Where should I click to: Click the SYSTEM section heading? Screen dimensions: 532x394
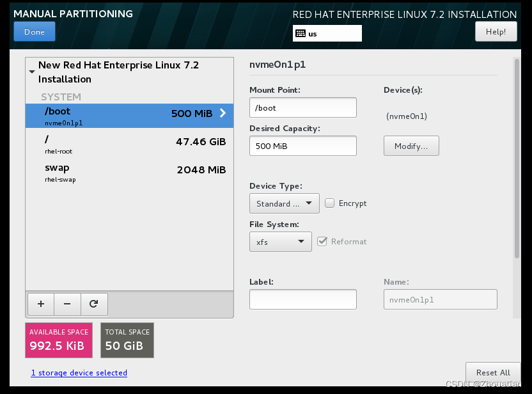pyautogui.click(x=61, y=97)
